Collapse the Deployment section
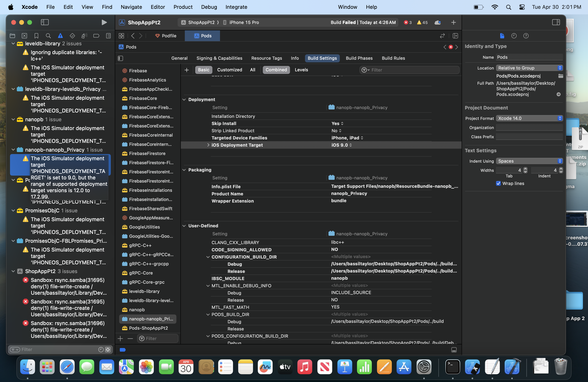This screenshot has height=382, width=588. tap(184, 99)
